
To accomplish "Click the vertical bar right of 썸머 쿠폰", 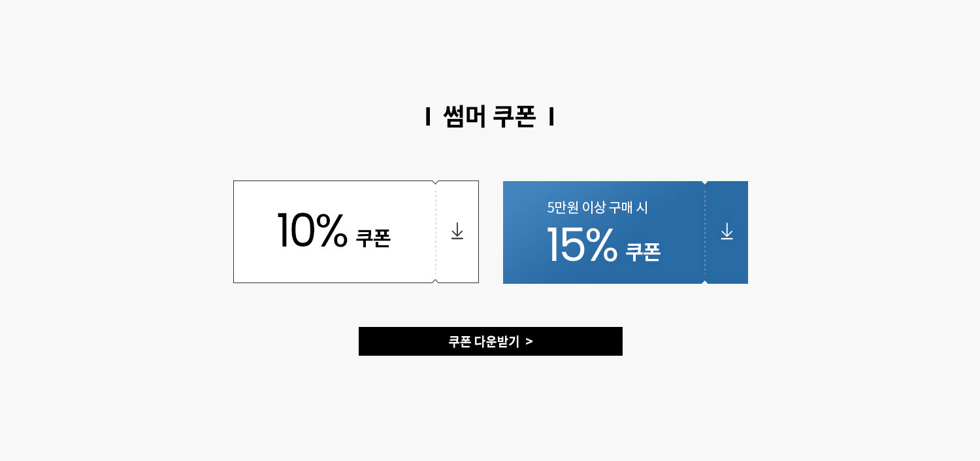I will 551,117.
